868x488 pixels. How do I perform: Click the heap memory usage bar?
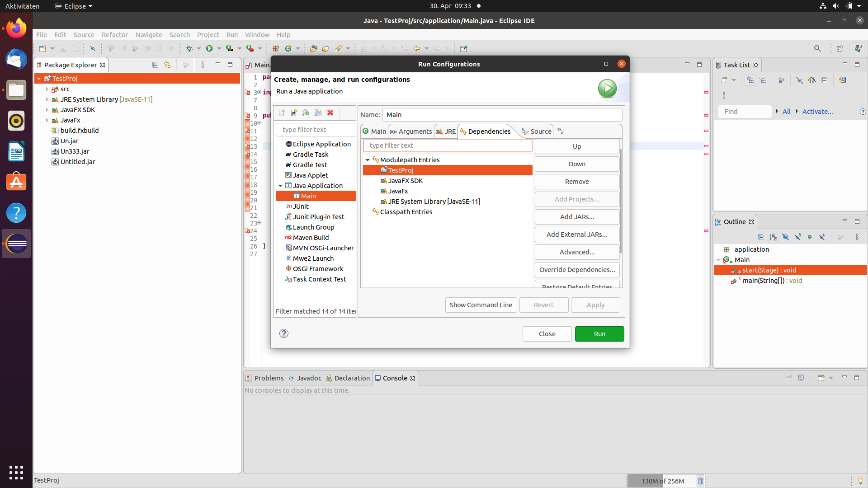coord(662,481)
